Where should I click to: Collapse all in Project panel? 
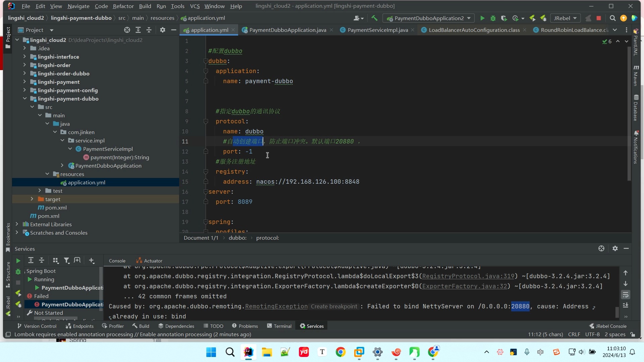coord(149,30)
